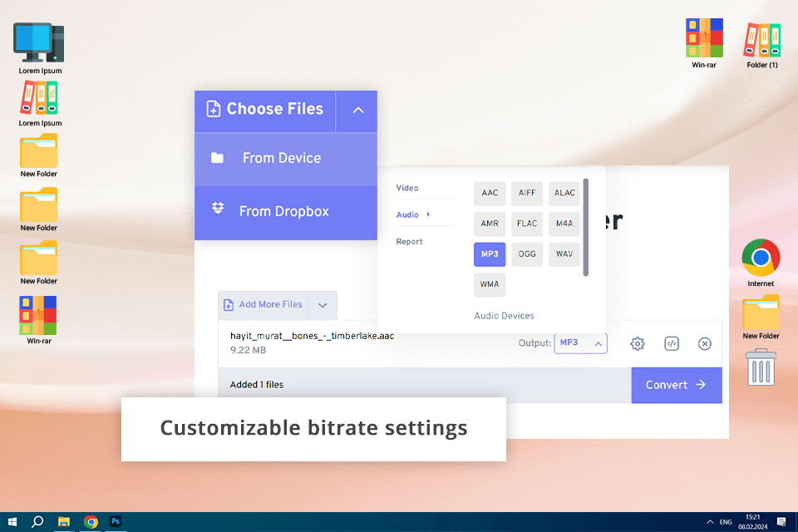
Task: Choose the FLAC format
Action: click(x=527, y=224)
